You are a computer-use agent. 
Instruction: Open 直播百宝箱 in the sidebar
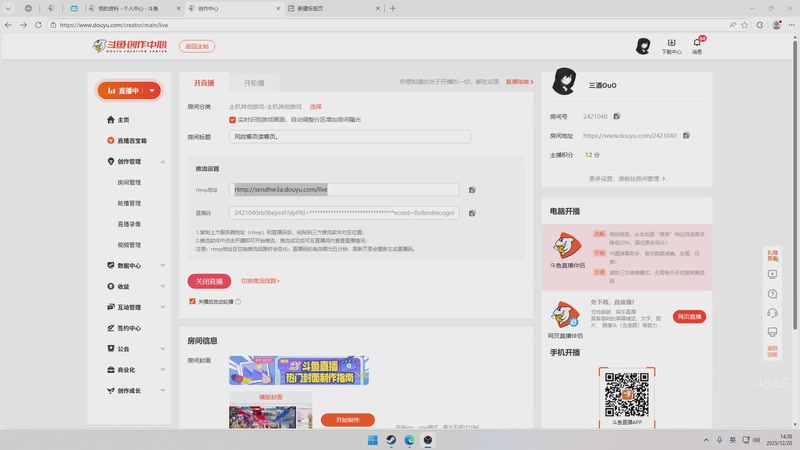(x=127, y=141)
